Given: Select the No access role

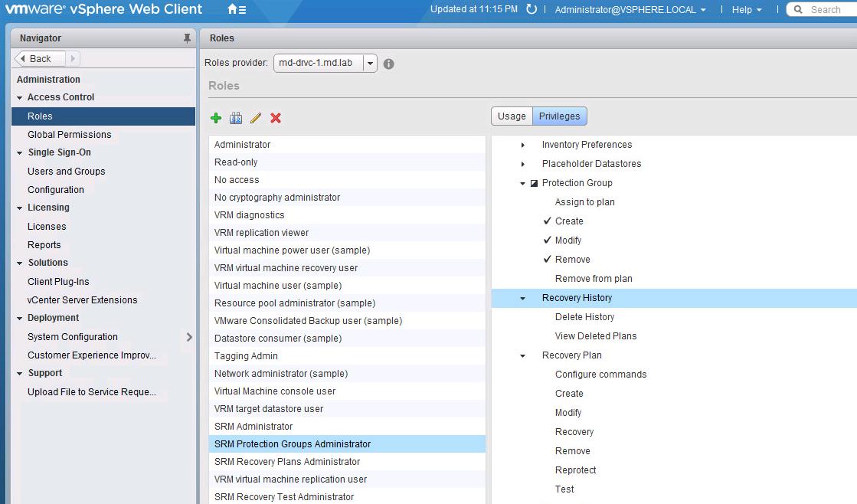Looking at the screenshot, I should coord(347,180).
